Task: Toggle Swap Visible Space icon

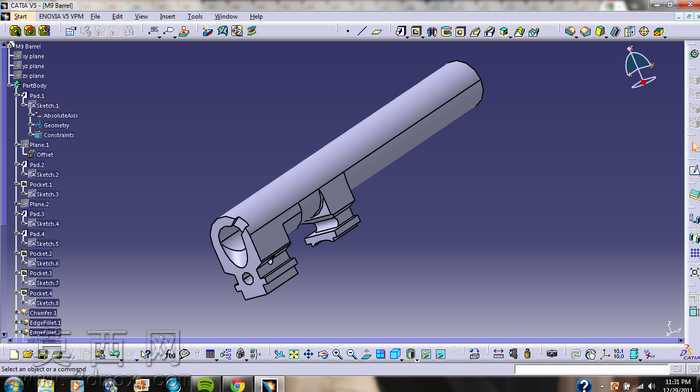Action: click(x=441, y=354)
